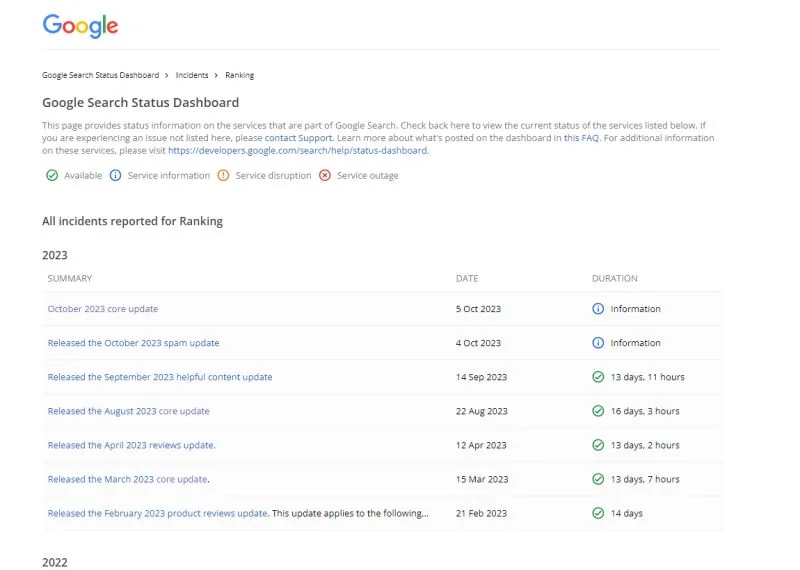This screenshot has height=570, width=800.
Task: Click the orange Service disruption legend icon
Action: [x=223, y=176]
